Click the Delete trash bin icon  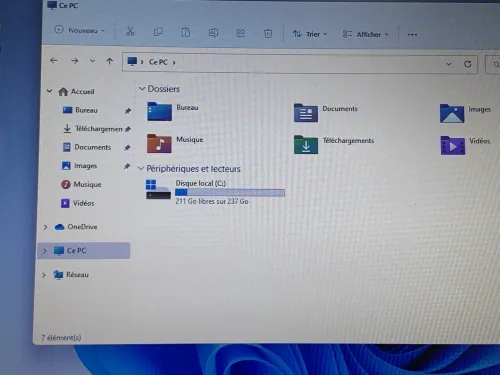tap(268, 33)
